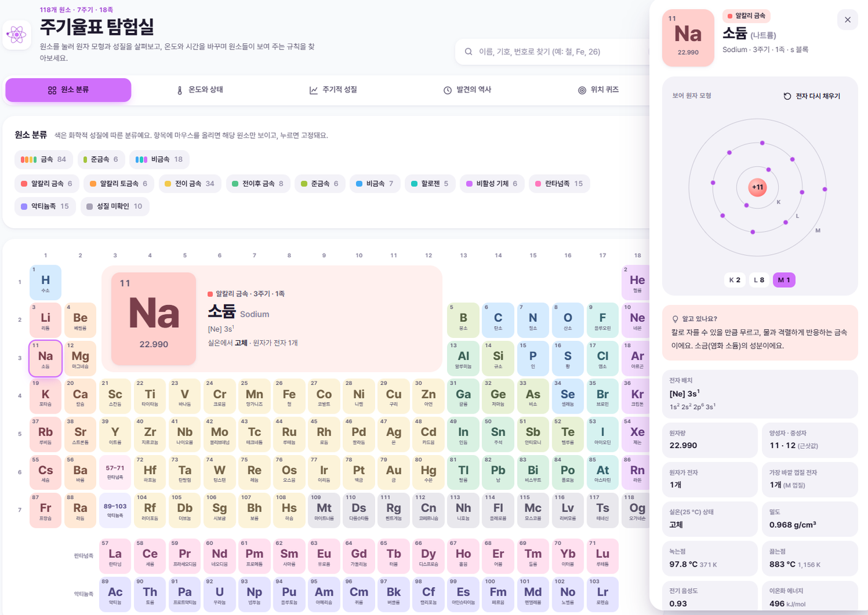Select lanthanum (La) in the lanthanide row
The width and height of the screenshot is (868, 615).
point(115,556)
